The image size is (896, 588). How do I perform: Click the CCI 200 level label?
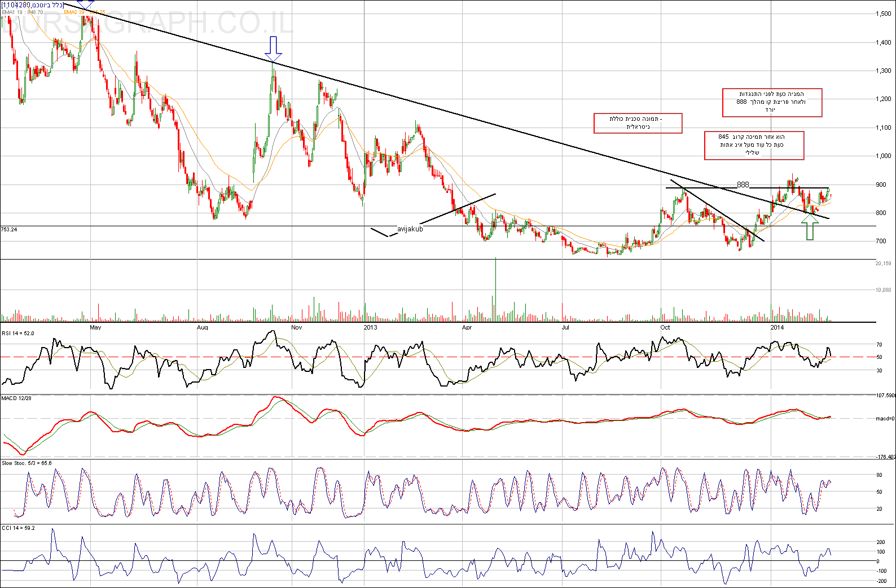pos(881,542)
